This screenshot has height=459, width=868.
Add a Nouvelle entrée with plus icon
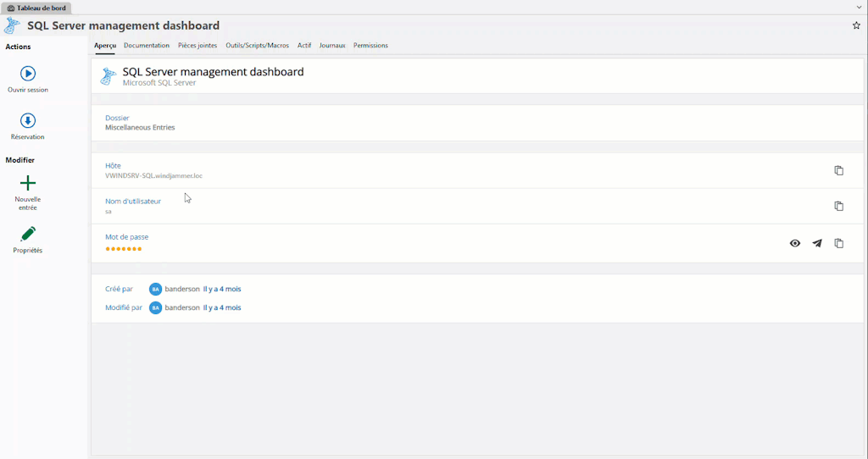point(28,183)
